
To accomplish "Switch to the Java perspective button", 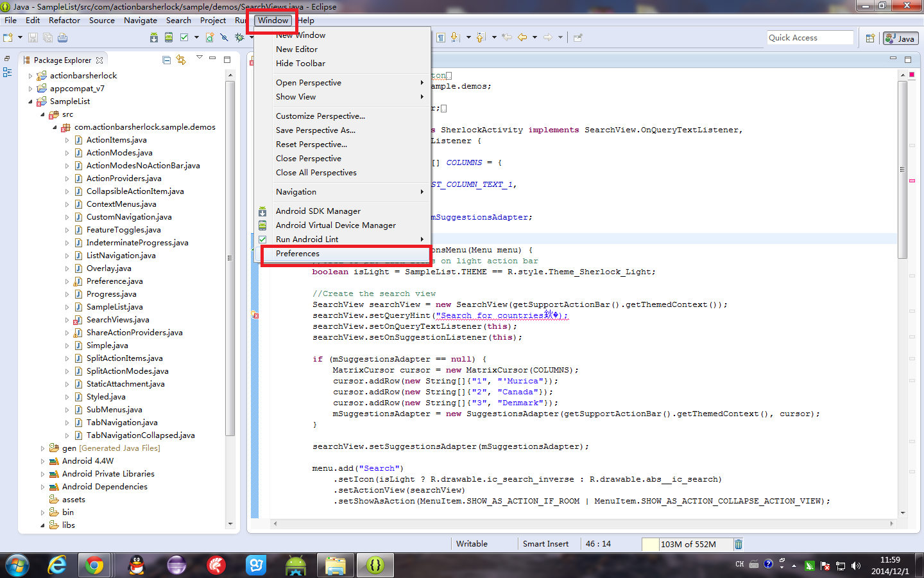I will [900, 39].
